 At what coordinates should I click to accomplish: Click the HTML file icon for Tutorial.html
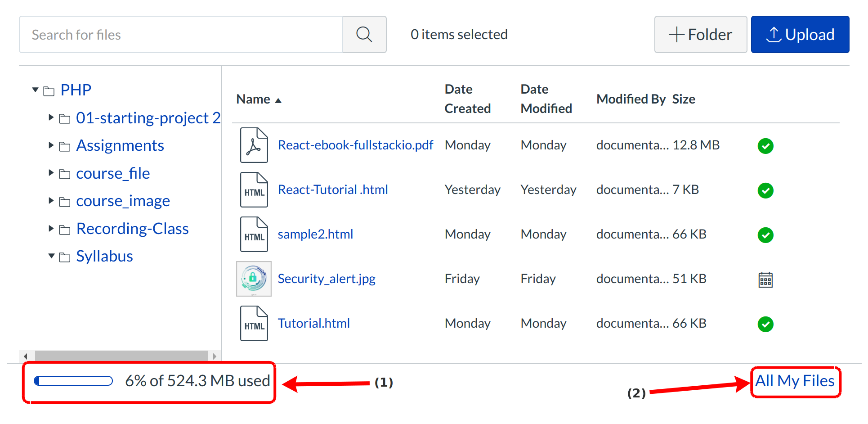tap(254, 323)
